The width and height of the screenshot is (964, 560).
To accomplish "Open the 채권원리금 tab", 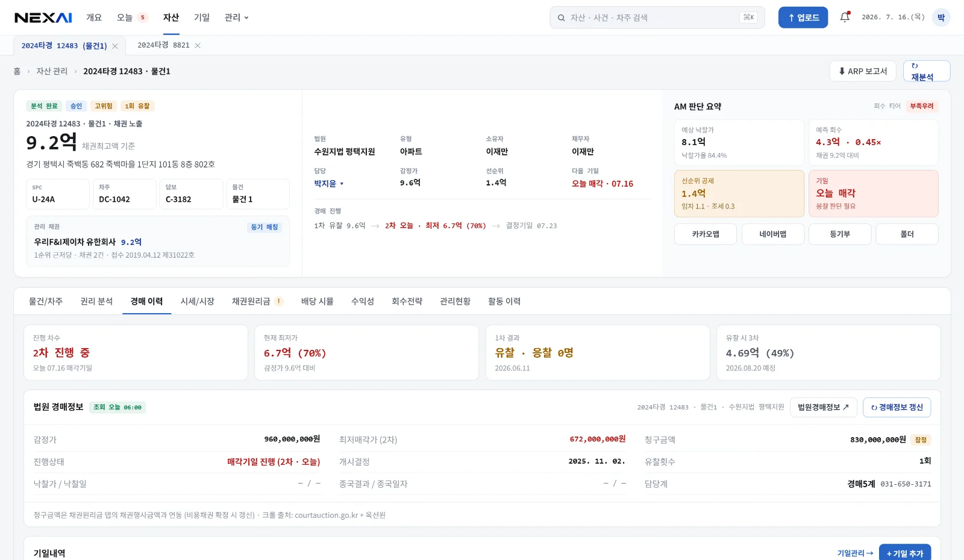I will pos(251,301).
